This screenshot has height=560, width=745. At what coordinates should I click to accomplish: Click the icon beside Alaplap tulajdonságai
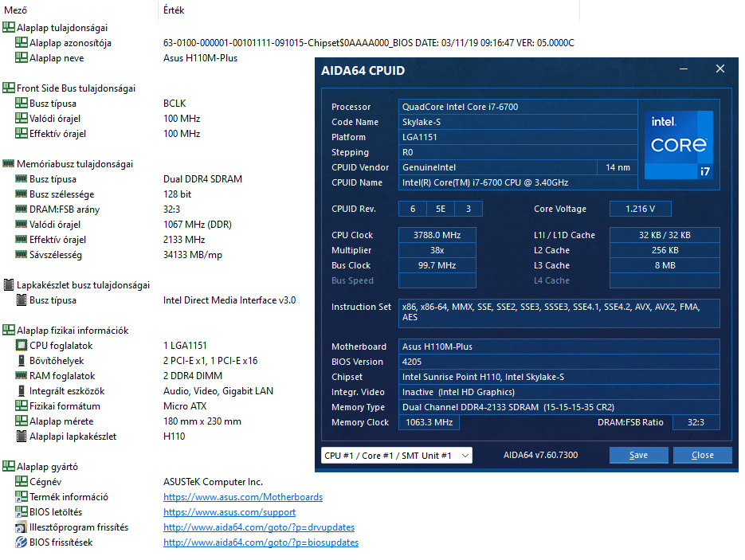[x=9, y=27]
